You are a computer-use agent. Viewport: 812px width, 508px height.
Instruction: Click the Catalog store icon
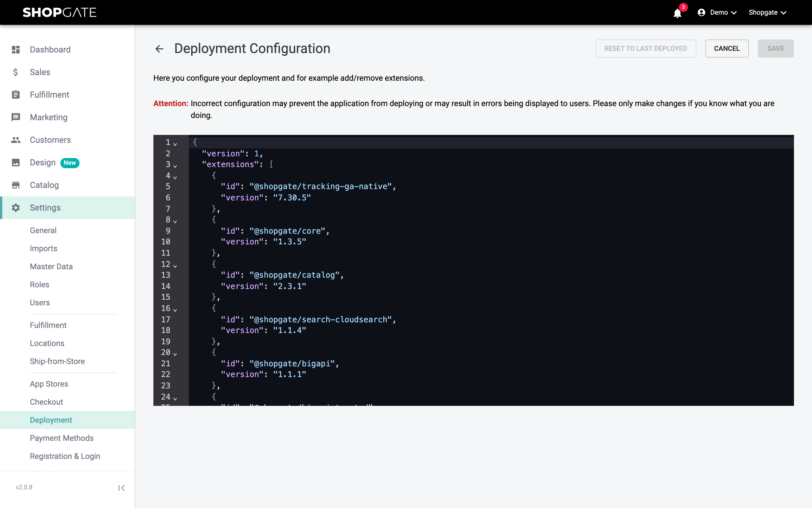coord(16,185)
